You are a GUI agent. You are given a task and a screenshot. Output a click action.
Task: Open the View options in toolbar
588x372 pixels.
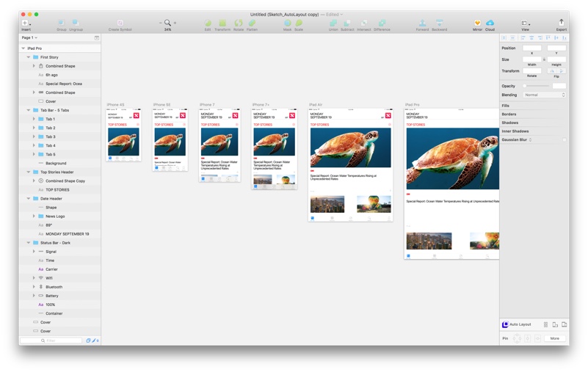click(x=525, y=23)
